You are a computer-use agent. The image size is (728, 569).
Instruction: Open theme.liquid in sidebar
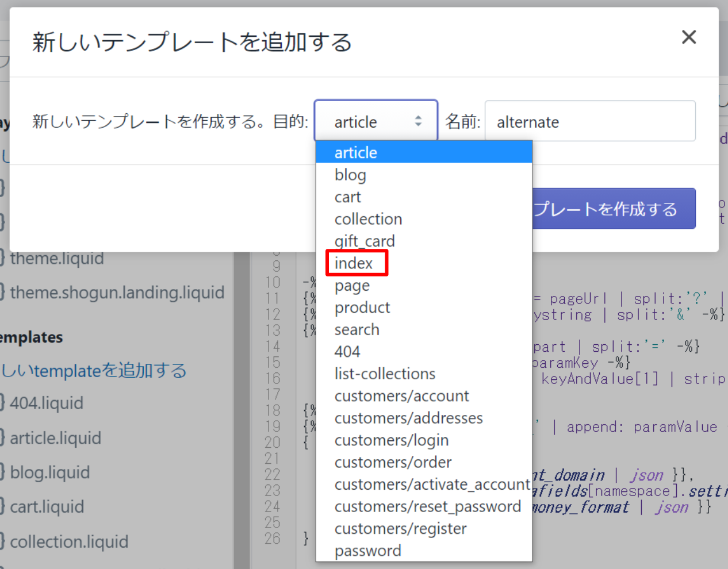[57, 258]
